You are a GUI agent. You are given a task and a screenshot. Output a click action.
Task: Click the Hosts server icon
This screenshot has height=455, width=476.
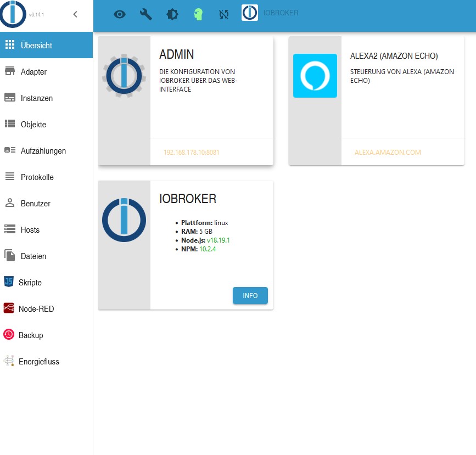[x=10, y=229]
